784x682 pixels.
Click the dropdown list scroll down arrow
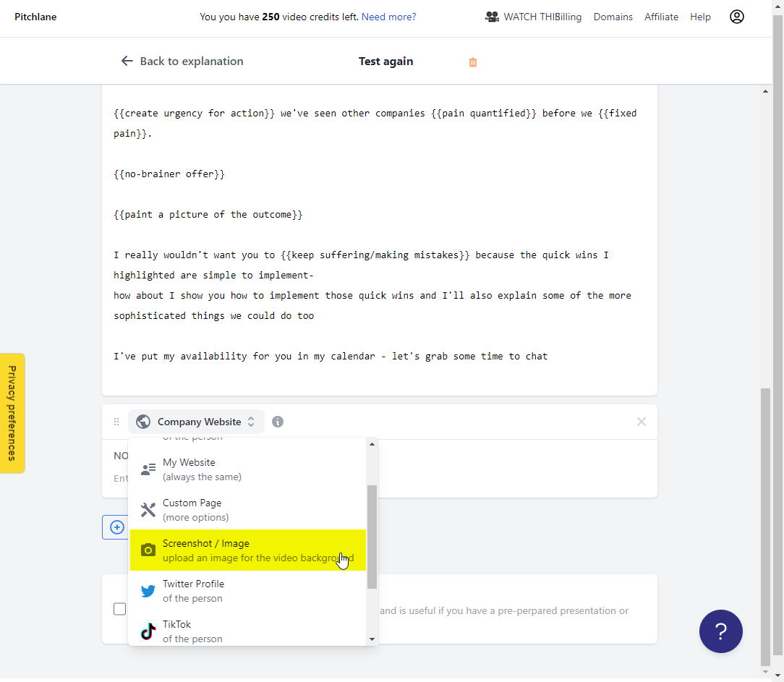(372, 639)
